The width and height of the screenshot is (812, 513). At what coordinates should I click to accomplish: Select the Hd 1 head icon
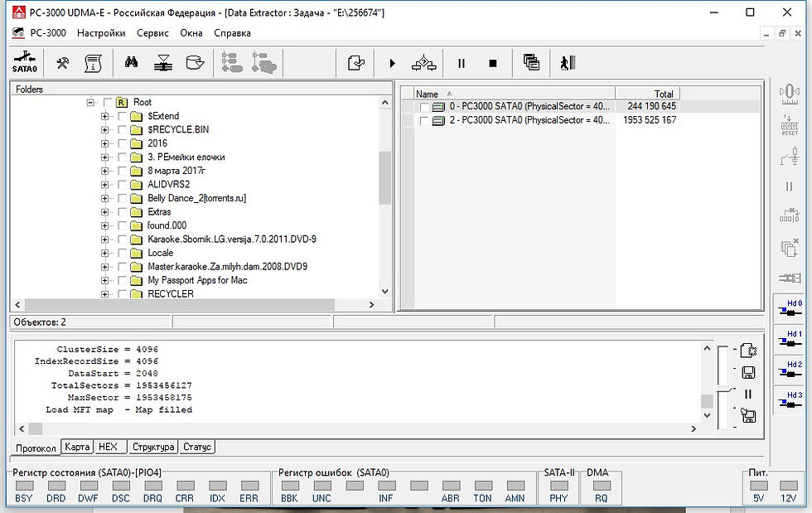coord(790,339)
